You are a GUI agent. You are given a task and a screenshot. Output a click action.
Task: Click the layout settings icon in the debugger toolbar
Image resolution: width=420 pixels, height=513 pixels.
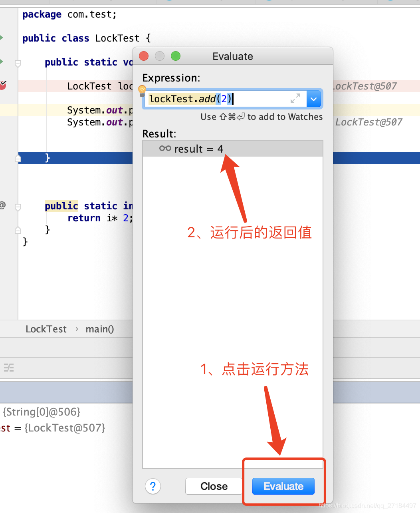pos(8,367)
